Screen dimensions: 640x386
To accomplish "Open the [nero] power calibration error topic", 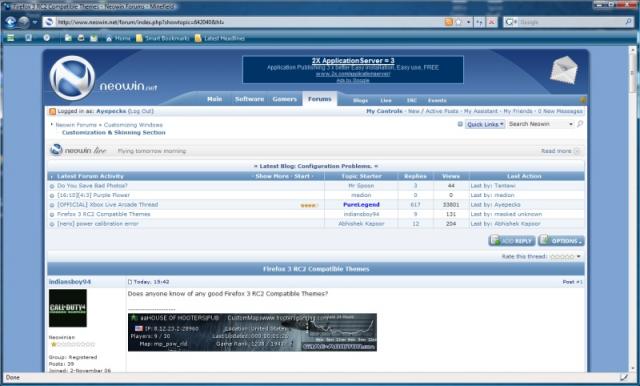I will click(x=98, y=224).
